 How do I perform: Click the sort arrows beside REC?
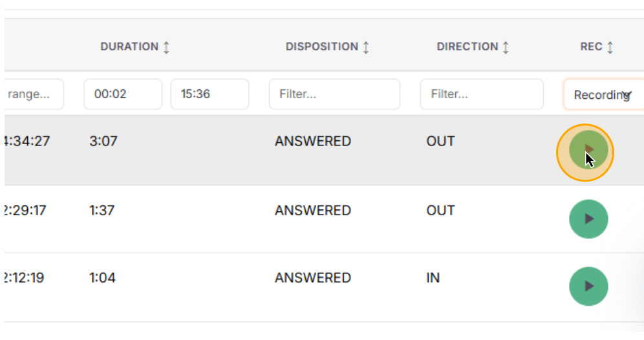tap(610, 47)
